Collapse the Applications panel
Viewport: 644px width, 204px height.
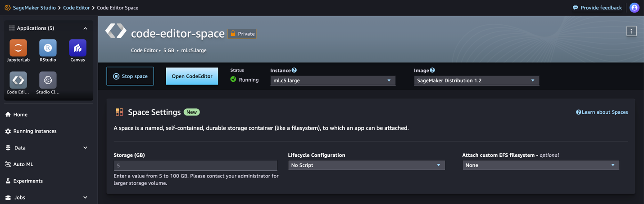point(85,28)
